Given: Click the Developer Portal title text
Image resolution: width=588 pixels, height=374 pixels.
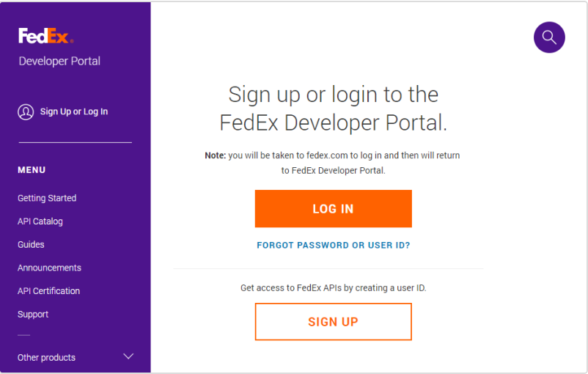Looking at the screenshot, I should click(59, 61).
